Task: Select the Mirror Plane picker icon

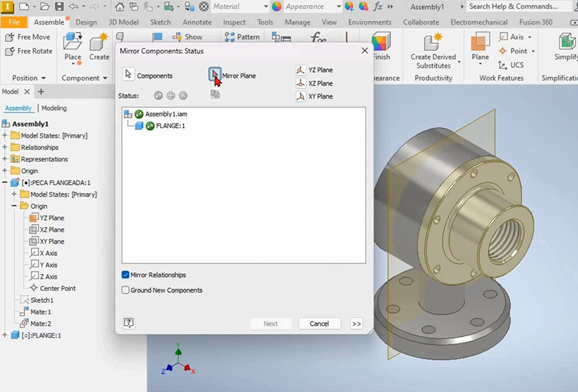Action: 215,74
